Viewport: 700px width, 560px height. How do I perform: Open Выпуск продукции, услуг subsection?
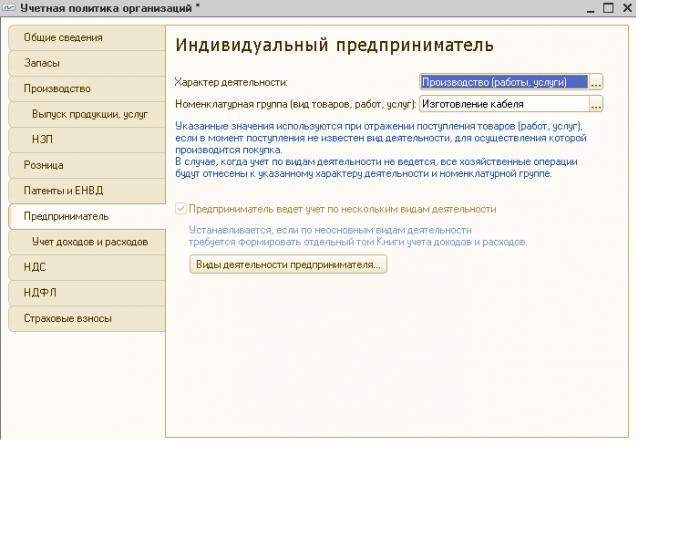pyautogui.click(x=87, y=114)
